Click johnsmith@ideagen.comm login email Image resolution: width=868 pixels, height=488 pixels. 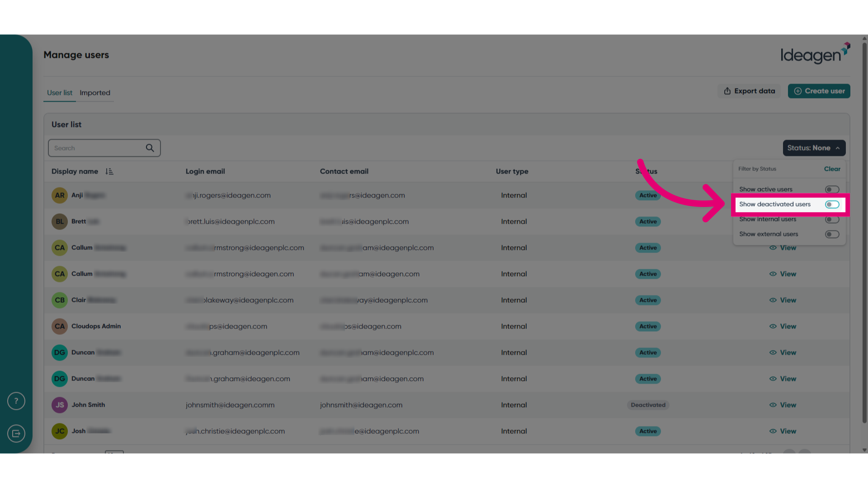tap(230, 405)
